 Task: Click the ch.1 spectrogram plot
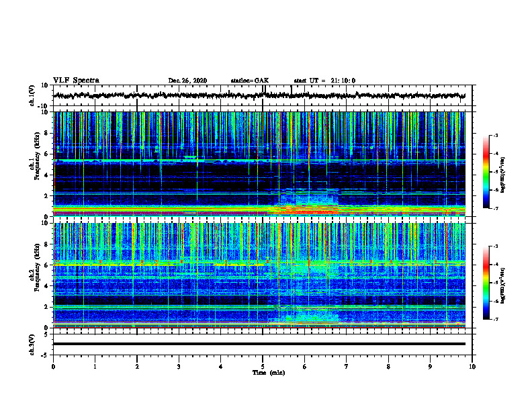click(259, 164)
